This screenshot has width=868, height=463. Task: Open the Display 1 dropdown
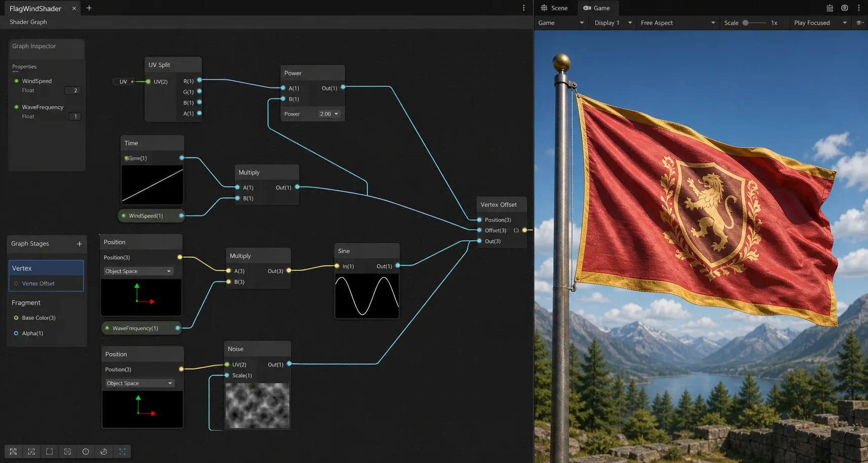pos(613,23)
